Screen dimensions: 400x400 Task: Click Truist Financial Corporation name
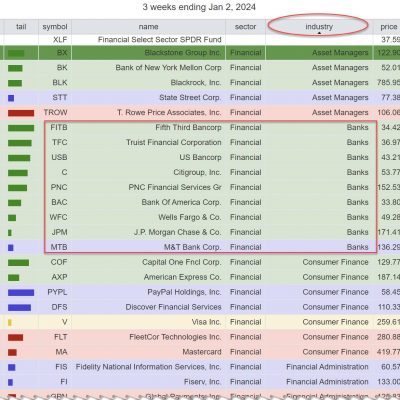pyautogui.click(x=174, y=143)
